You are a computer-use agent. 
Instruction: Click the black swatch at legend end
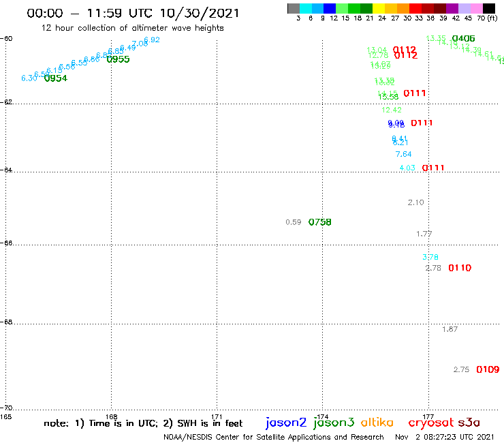click(488, 8)
